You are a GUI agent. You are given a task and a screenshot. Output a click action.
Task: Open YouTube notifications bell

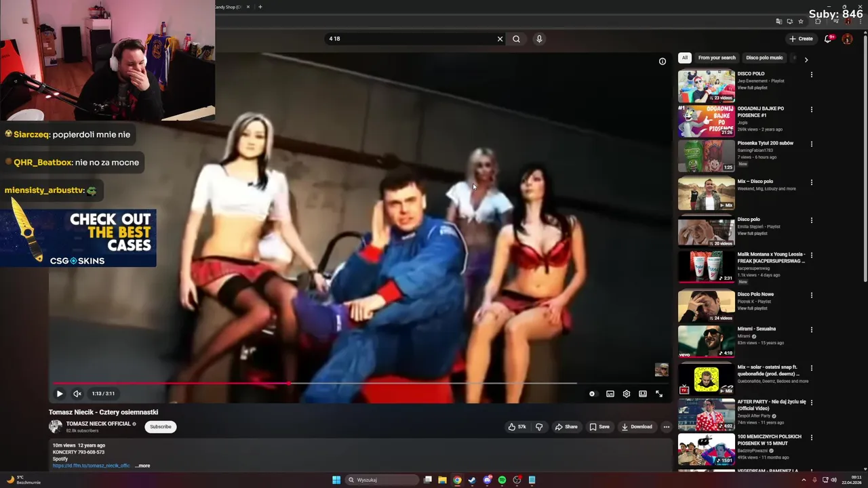(828, 39)
